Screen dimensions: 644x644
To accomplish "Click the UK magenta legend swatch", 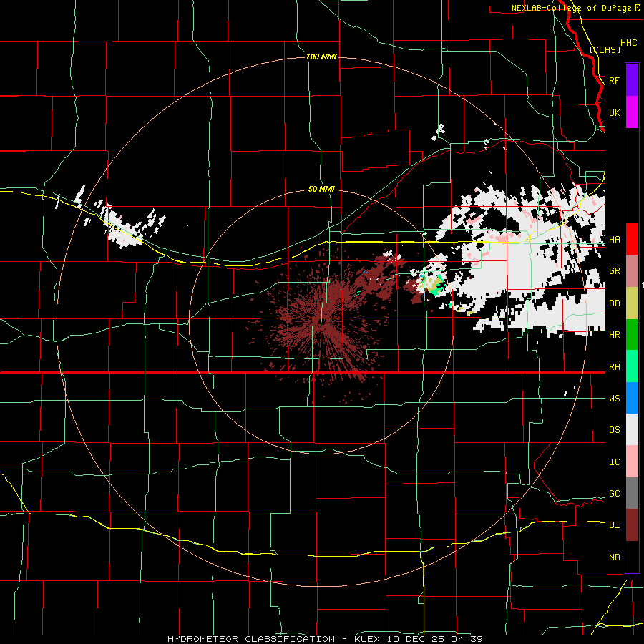I will 632,112.
